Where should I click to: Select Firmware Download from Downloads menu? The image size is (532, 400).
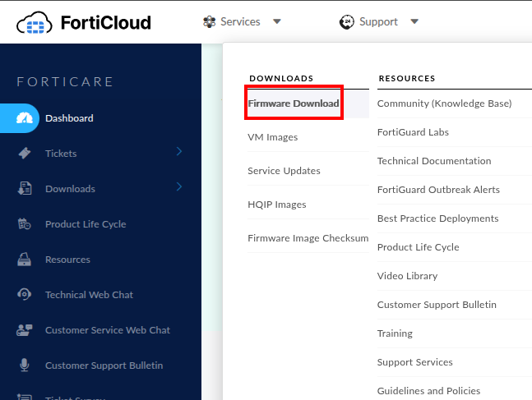294,103
